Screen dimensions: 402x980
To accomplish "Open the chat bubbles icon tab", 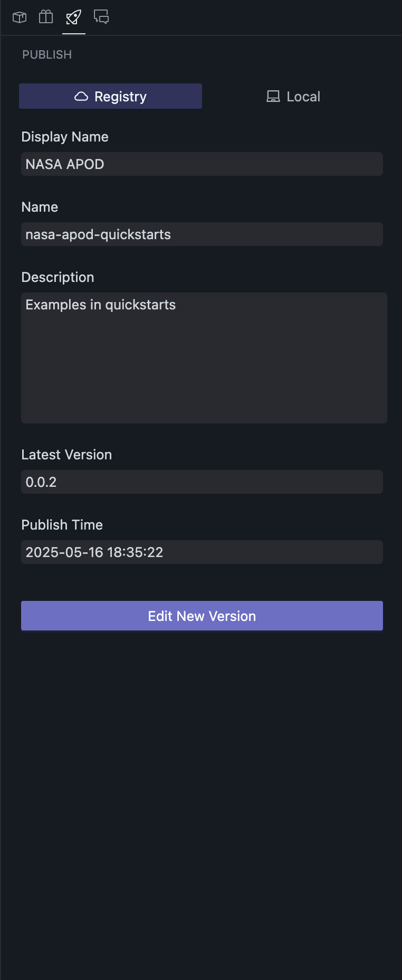I will pyautogui.click(x=101, y=17).
